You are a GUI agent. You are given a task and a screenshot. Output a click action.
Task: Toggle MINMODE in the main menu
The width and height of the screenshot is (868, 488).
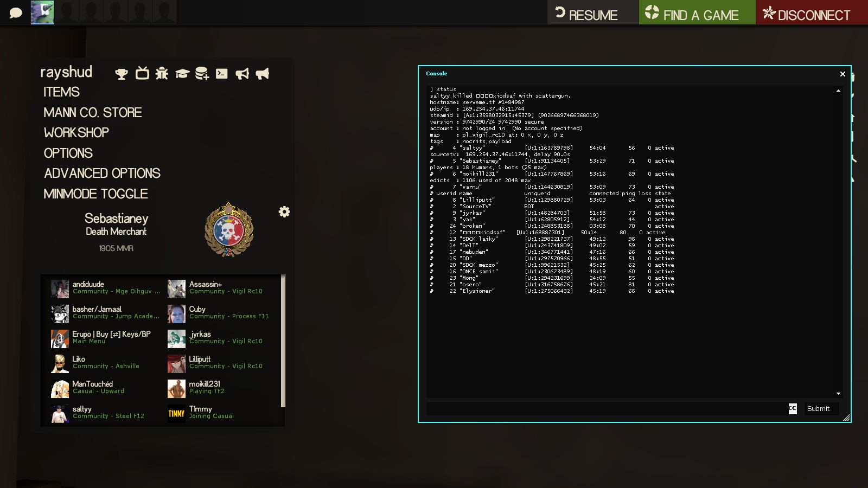(x=95, y=194)
